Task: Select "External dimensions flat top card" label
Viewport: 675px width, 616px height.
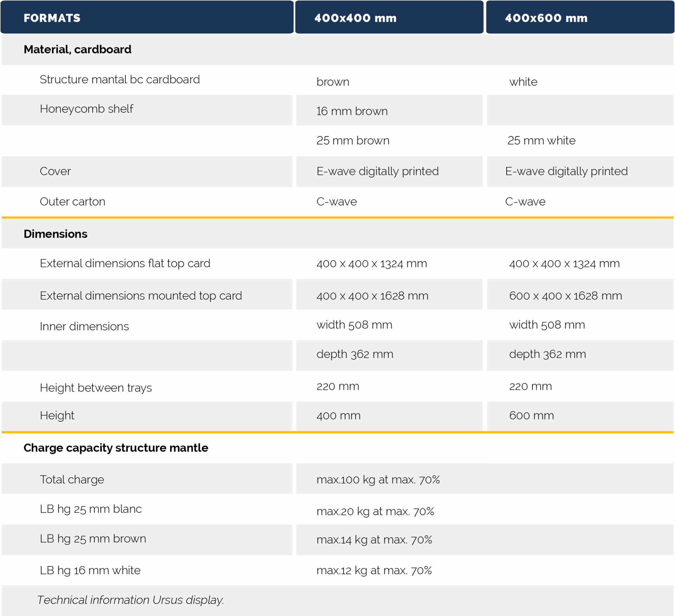Action: coord(125,264)
